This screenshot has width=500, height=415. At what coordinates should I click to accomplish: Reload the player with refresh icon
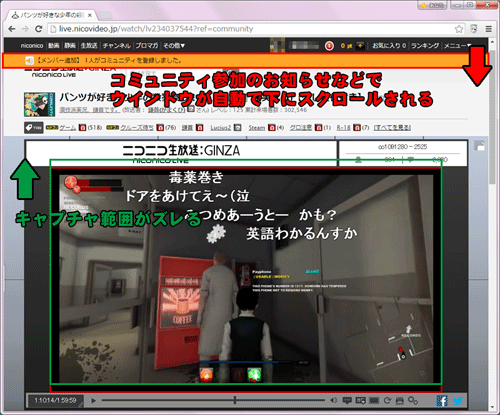coord(387,400)
